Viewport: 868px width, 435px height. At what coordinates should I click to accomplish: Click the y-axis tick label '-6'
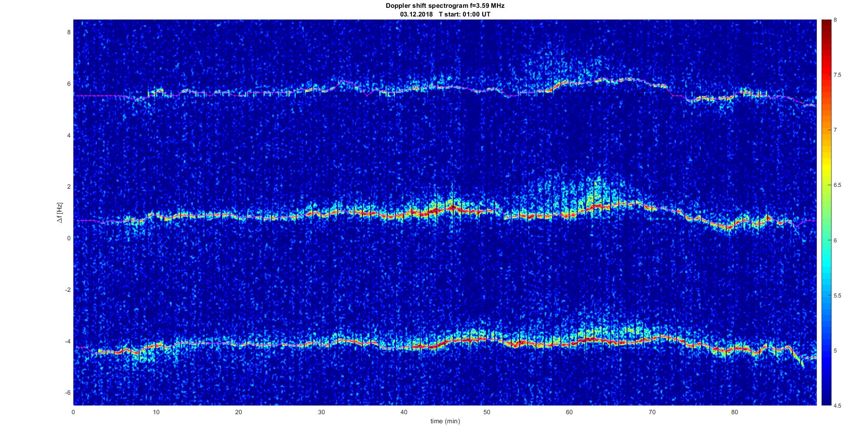click(x=68, y=392)
